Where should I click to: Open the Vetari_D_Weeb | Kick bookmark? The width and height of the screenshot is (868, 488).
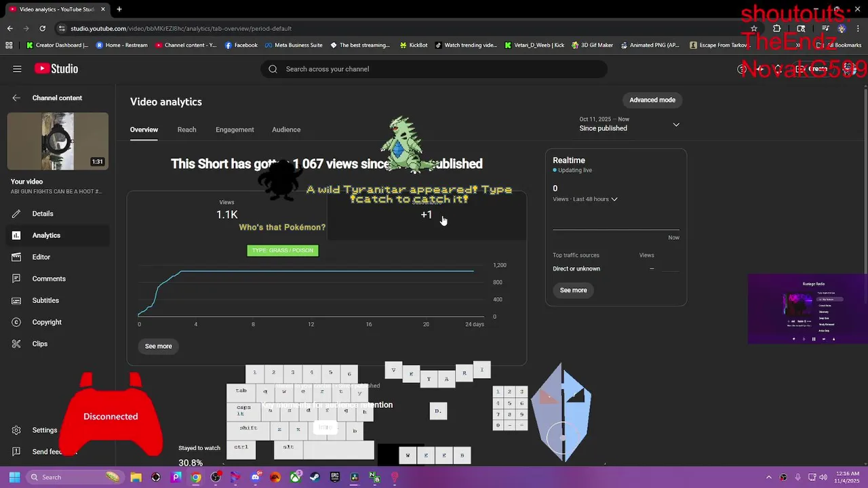534,45
